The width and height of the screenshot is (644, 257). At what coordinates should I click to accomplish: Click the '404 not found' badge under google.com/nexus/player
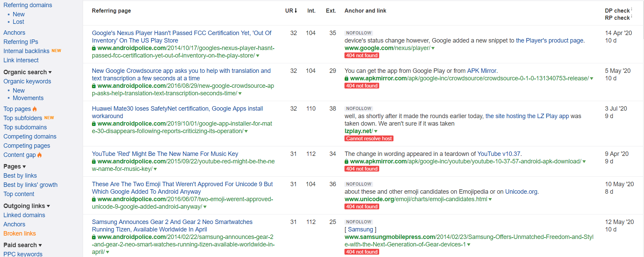pyautogui.click(x=362, y=55)
